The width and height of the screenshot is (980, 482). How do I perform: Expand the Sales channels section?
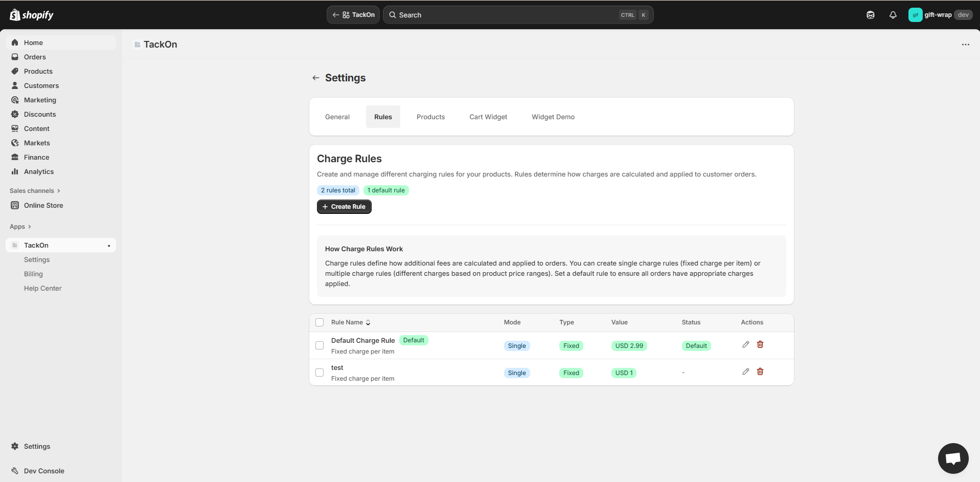pyautogui.click(x=35, y=191)
